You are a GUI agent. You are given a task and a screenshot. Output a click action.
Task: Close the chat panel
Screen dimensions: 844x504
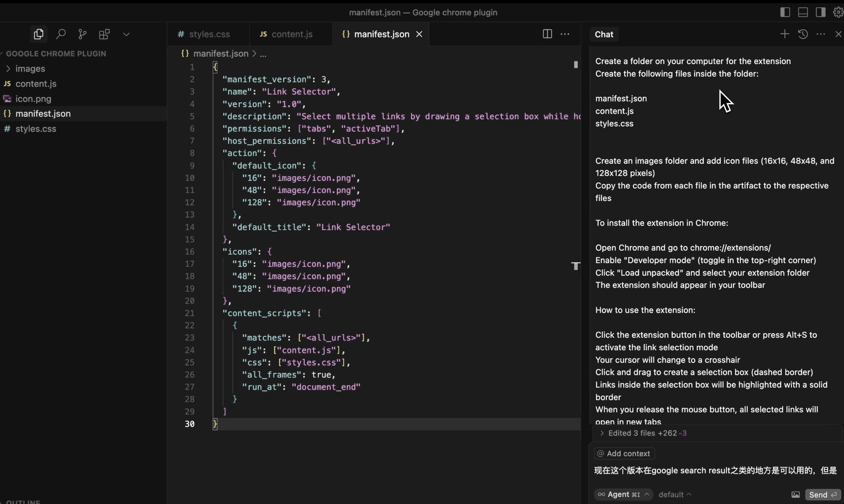tap(838, 34)
